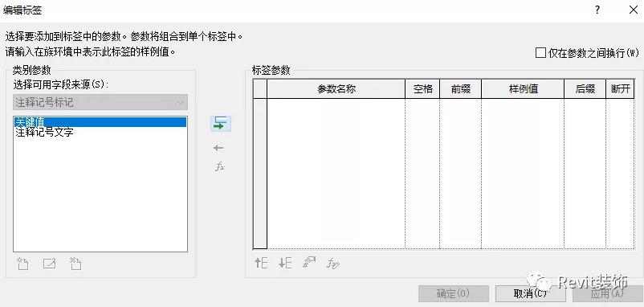
Task: Click the add calculated parameter fx icon
Action: tap(220, 167)
